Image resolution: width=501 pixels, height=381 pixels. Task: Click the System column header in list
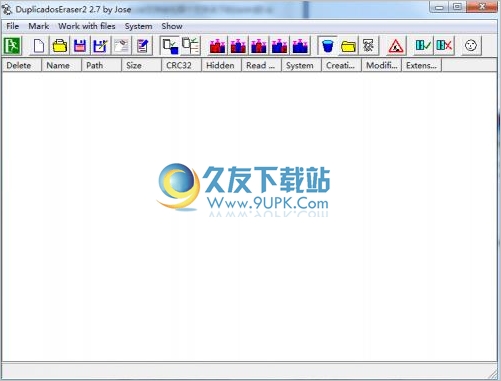302,65
